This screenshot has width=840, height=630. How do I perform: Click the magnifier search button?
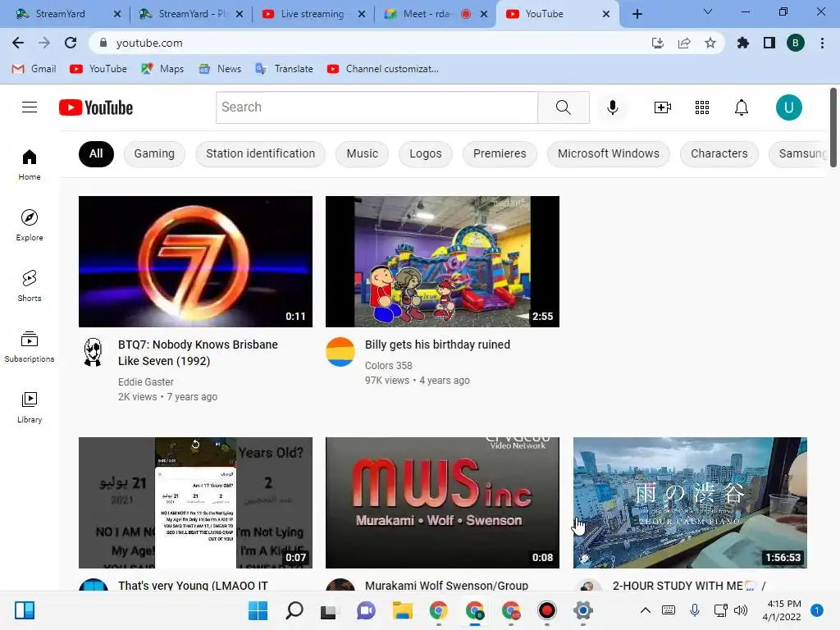coord(563,107)
